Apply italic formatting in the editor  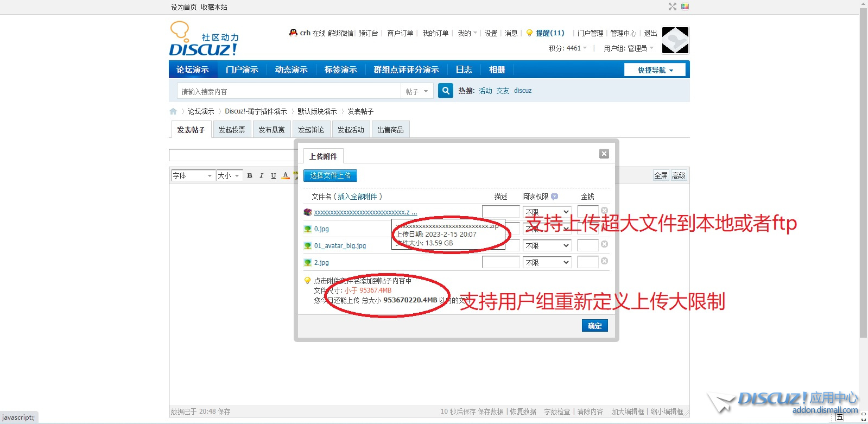(x=262, y=175)
